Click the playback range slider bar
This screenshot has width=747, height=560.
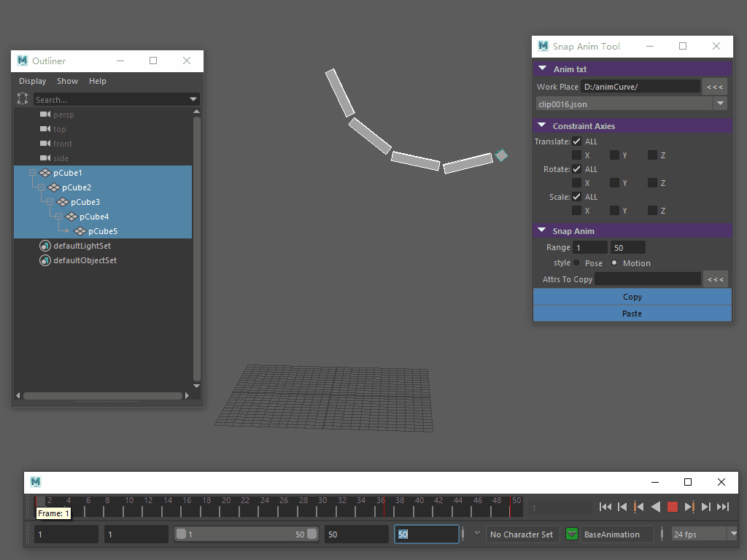(245, 534)
